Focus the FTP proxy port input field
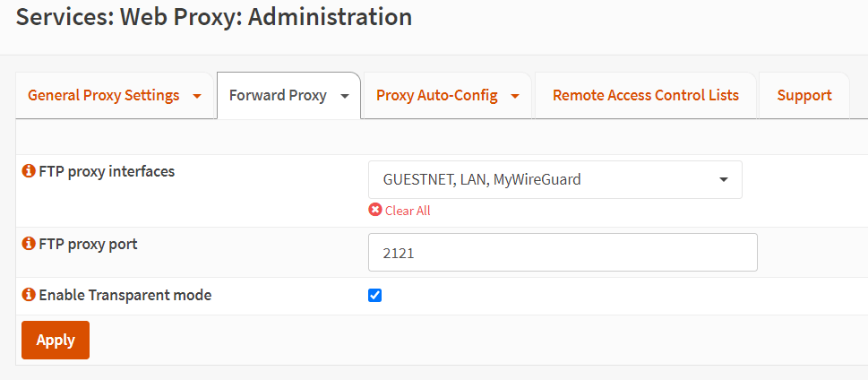This screenshot has width=868, height=380. pyautogui.click(x=563, y=253)
